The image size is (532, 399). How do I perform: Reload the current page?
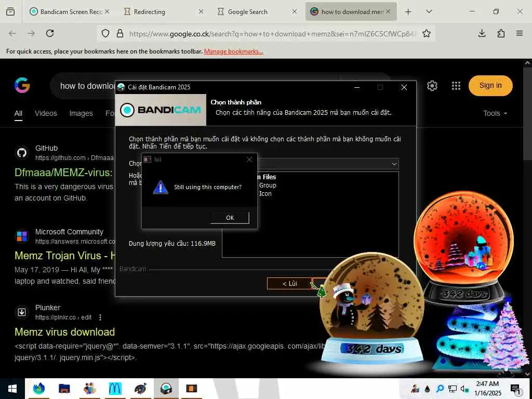tap(50, 33)
